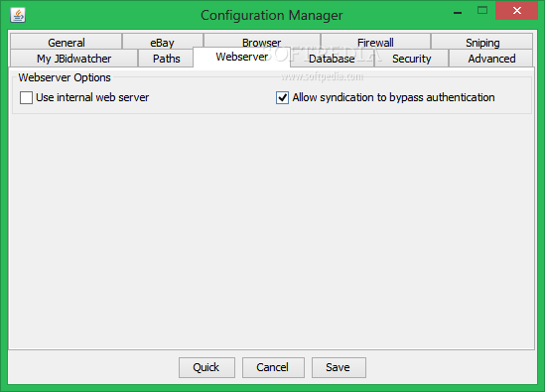Close the Configuration Manager window
The image size is (545, 392).
coord(517,11)
